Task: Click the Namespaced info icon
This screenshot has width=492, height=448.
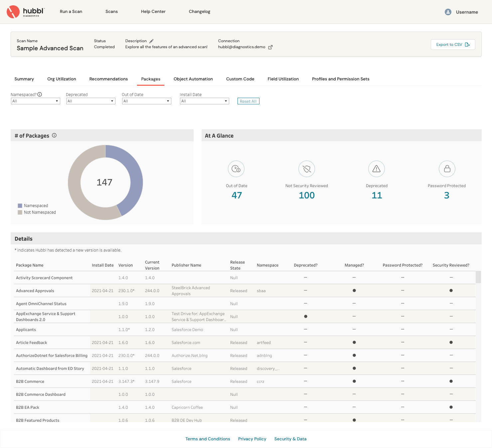Action: coord(40,94)
